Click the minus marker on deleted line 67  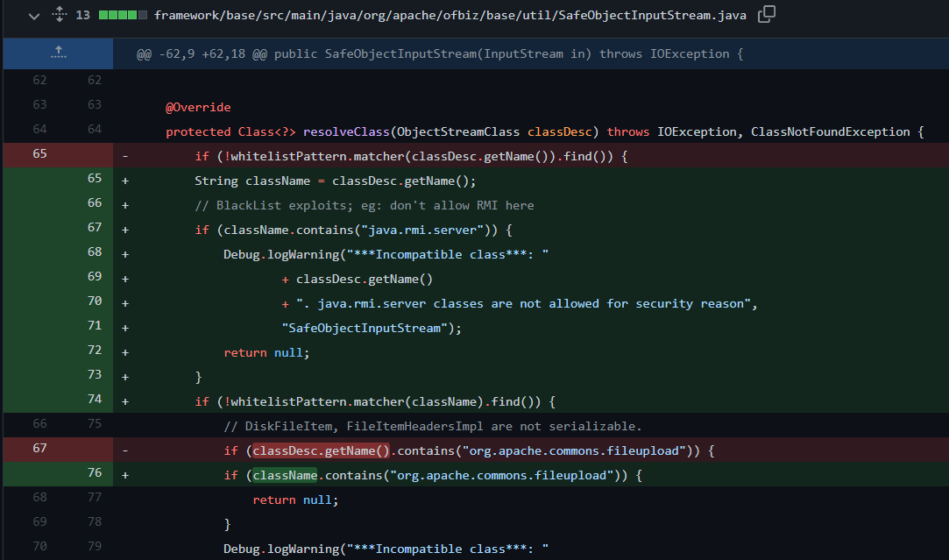(x=125, y=450)
